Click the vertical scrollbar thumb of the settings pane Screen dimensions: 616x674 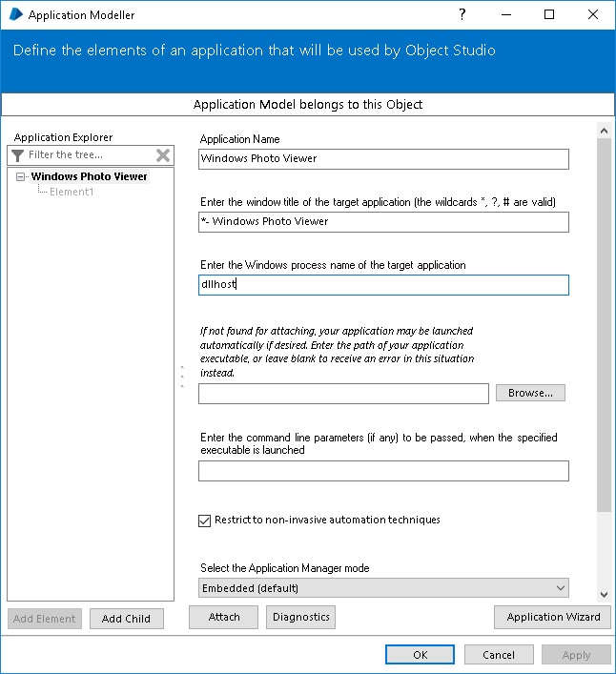(x=604, y=324)
